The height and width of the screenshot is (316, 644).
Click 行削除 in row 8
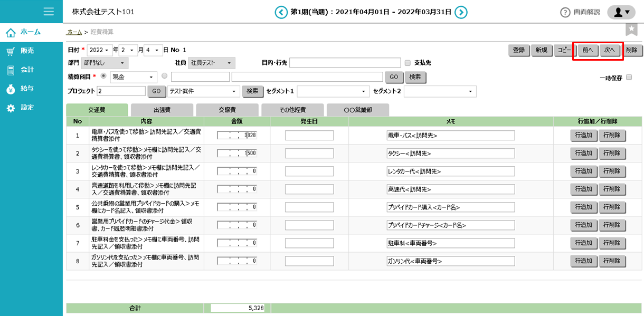coord(612,261)
